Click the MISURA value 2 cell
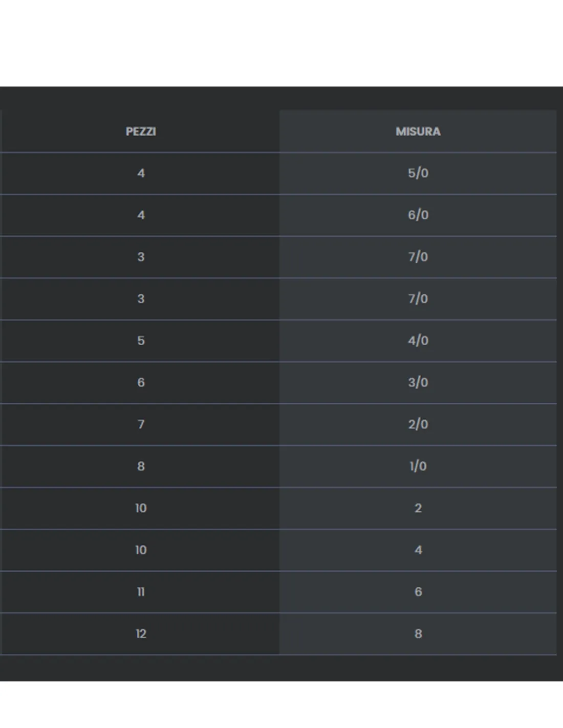The width and height of the screenshot is (563, 728). 418,508
